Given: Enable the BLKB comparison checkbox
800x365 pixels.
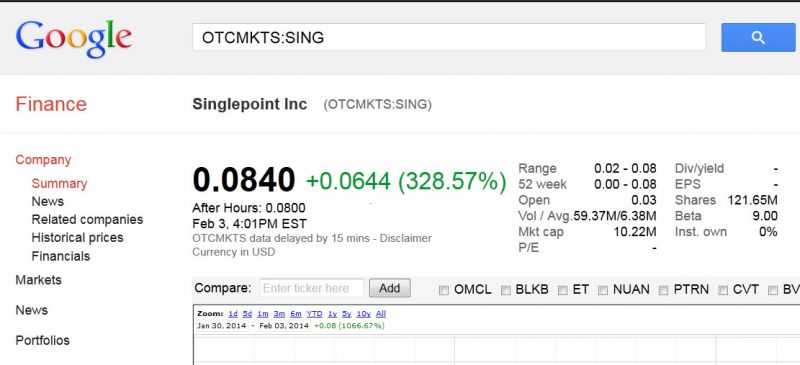Looking at the screenshot, I should pyautogui.click(x=506, y=290).
